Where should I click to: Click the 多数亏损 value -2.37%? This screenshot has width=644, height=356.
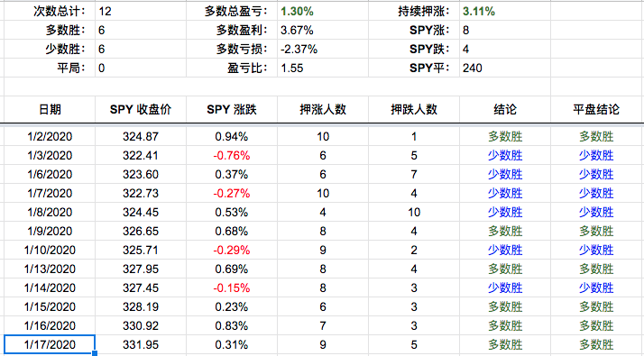click(x=299, y=49)
